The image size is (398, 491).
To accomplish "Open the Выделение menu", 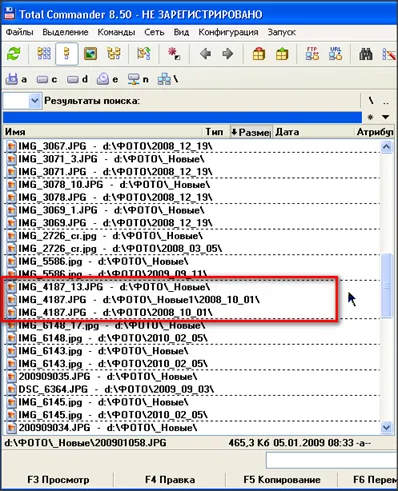I will pos(65,32).
